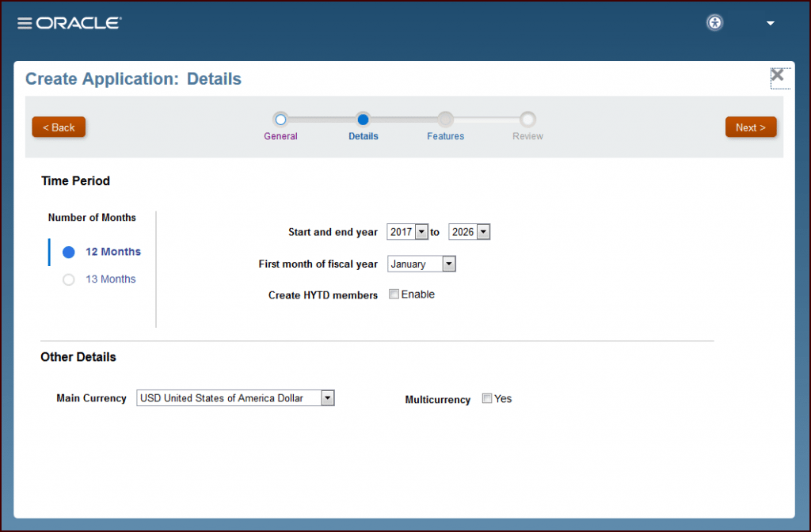Click the Time Period heading
Viewport: 811px width, 532px height.
click(x=75, y=181)
